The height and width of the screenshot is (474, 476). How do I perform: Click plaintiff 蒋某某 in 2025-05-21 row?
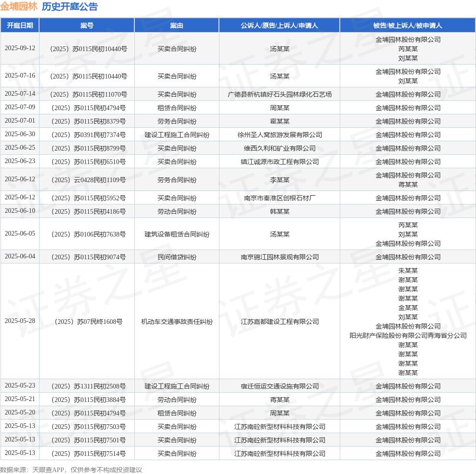(279, 400)
